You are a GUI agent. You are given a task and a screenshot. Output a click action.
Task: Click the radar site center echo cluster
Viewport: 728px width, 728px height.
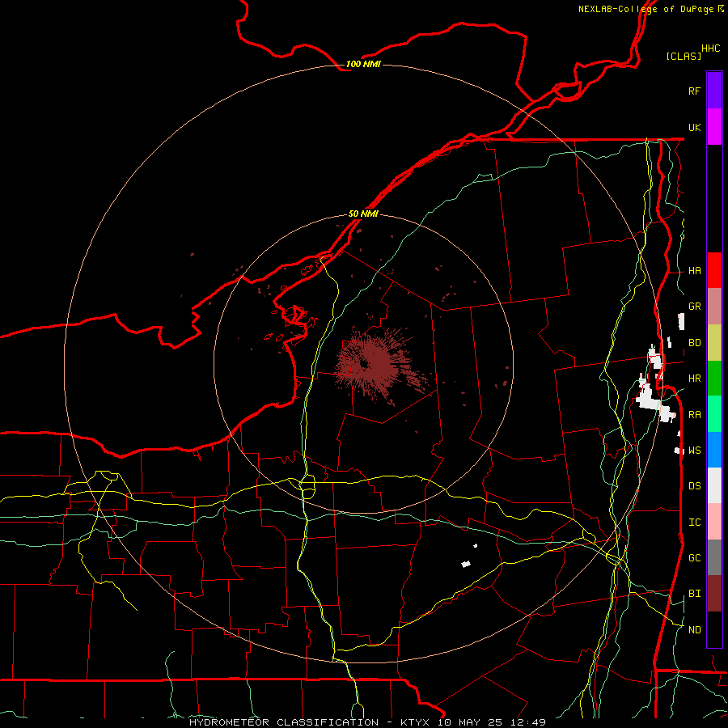[373, 365]
